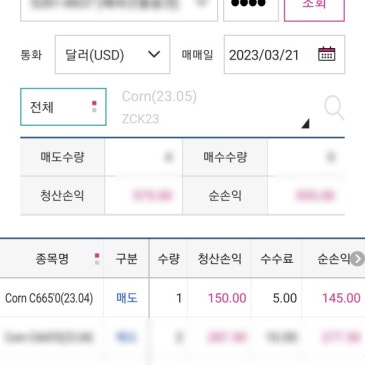Viewport: 365px width, 365px height.
Task: Click the 수수료 column header
Action: pos(276,259)
